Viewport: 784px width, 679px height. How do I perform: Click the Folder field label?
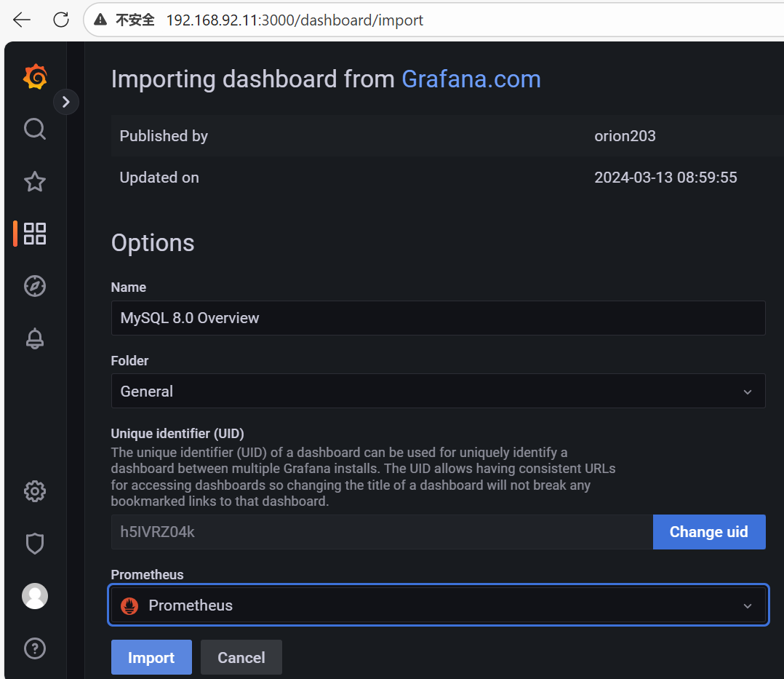[x=129, y=361]
